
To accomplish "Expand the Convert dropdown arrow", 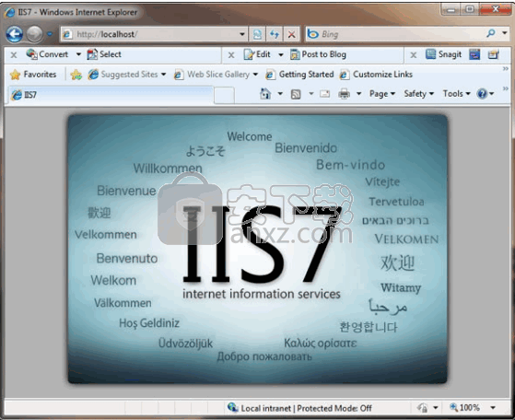I will [x=78, y=54].
